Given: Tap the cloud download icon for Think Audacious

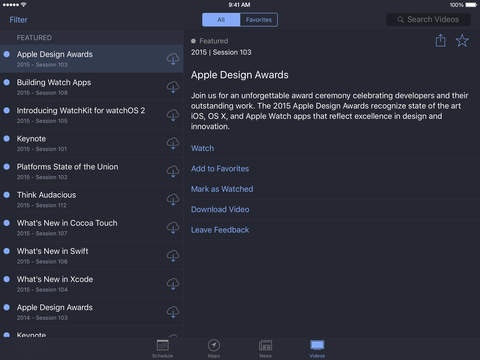Looking at the screenshot, I should [173, 200].
